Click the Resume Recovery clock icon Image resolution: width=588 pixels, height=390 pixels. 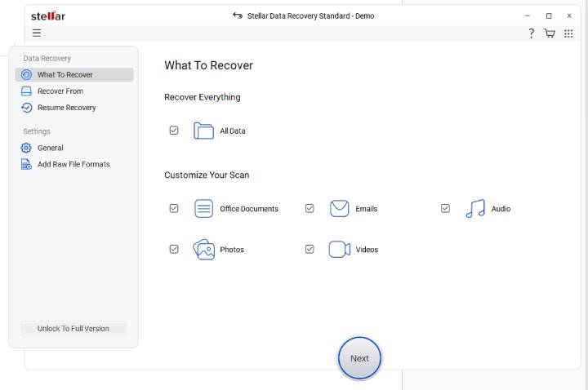(x=26, y=108)
